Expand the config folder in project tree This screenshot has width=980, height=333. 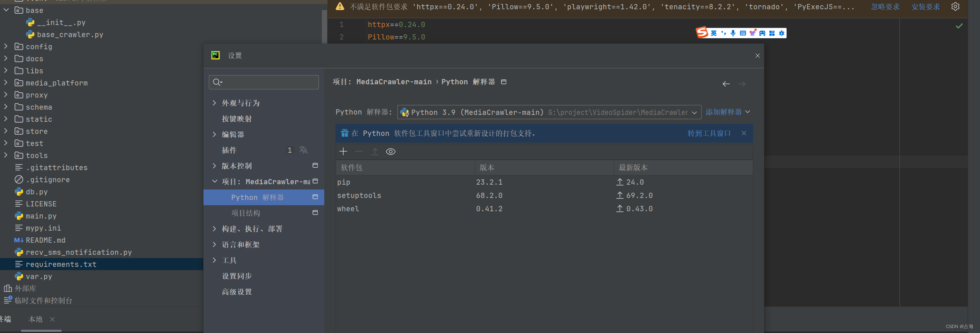pos(6,46)
